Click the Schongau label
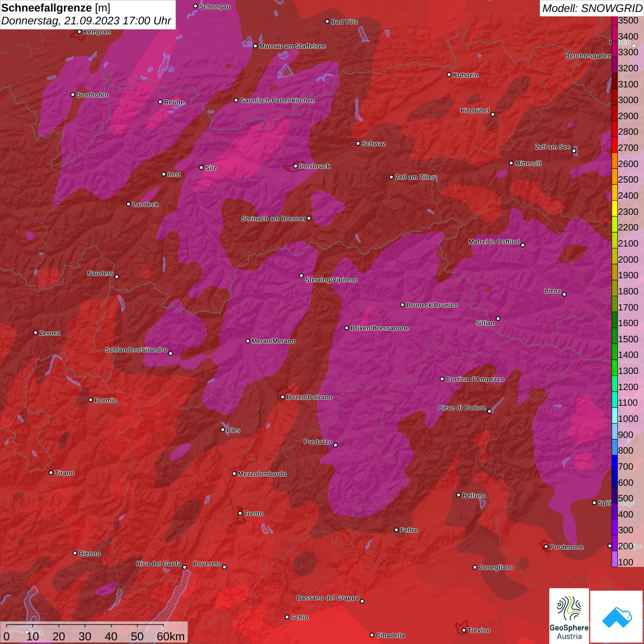Image resolution: width=644 pixels, height=644 pixels. pyautogui.click(x=214, y=6)
